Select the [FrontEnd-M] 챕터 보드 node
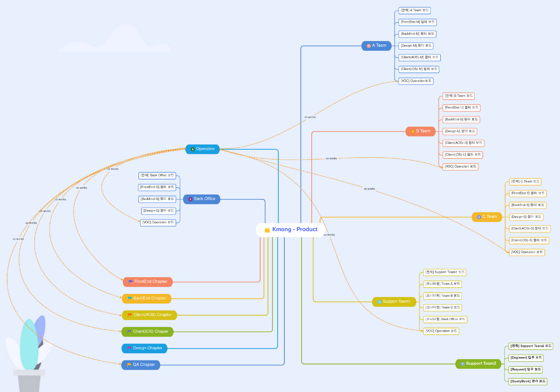560x392 pixels. click(x=418, y=22)
